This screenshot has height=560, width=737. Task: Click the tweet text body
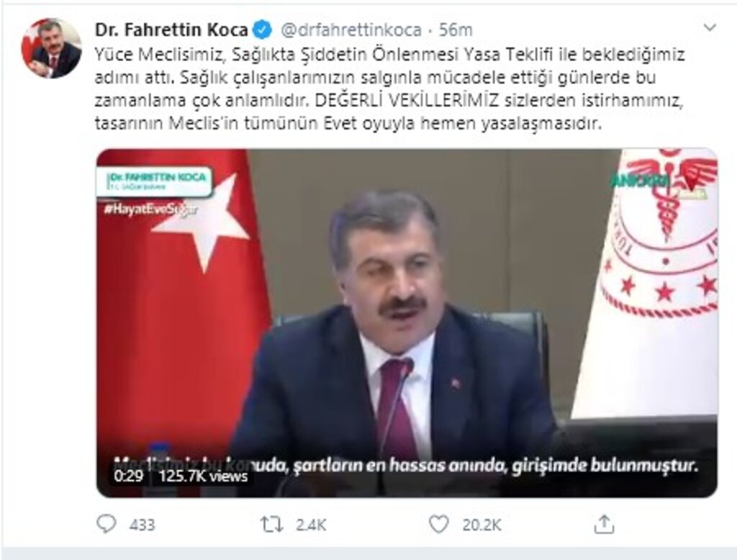(x=389, y=89)
